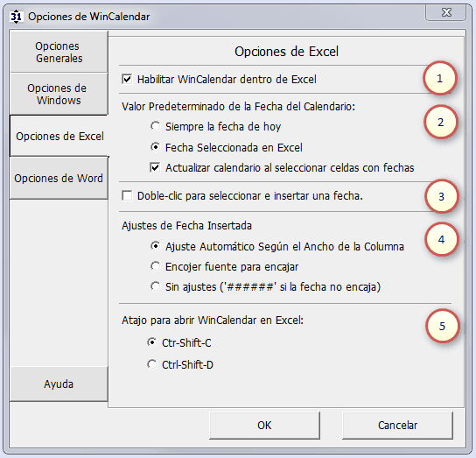Uncheck Habilitar WinCalendar dentro de Excel
The image size is (476, 458).
click(127, 80)
